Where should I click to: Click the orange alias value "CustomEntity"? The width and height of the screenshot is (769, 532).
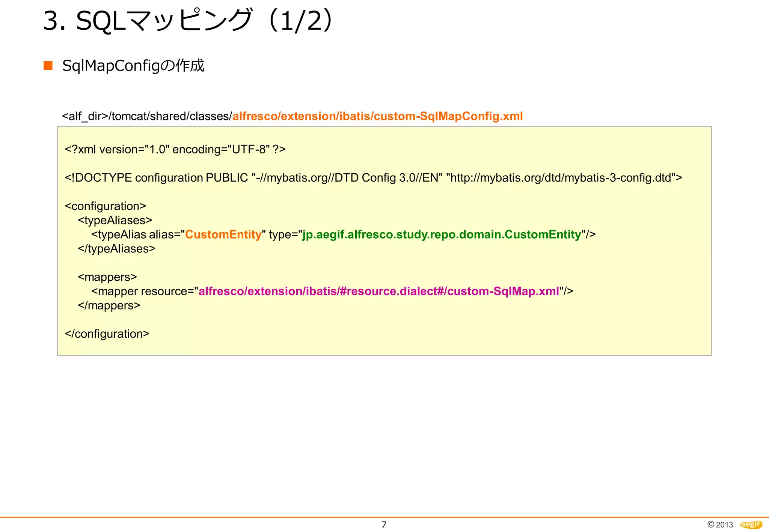[x=223, y=234]
